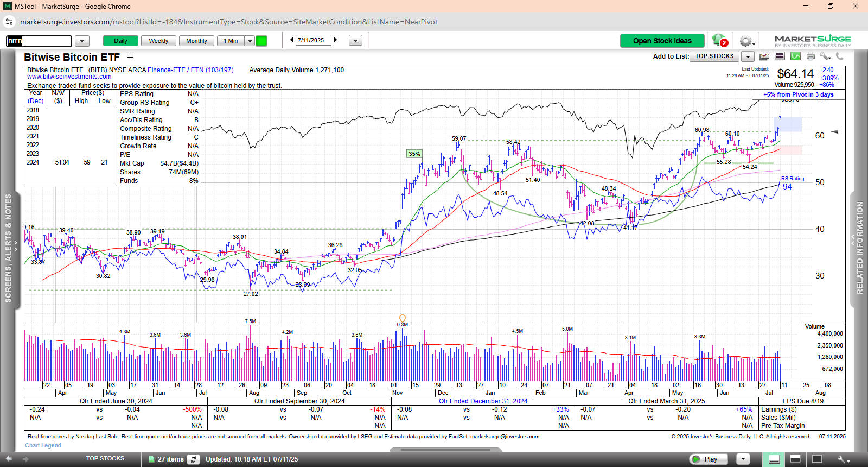
Task: Expand the Add to List dropdown arrow
Action: coord(748,56)
